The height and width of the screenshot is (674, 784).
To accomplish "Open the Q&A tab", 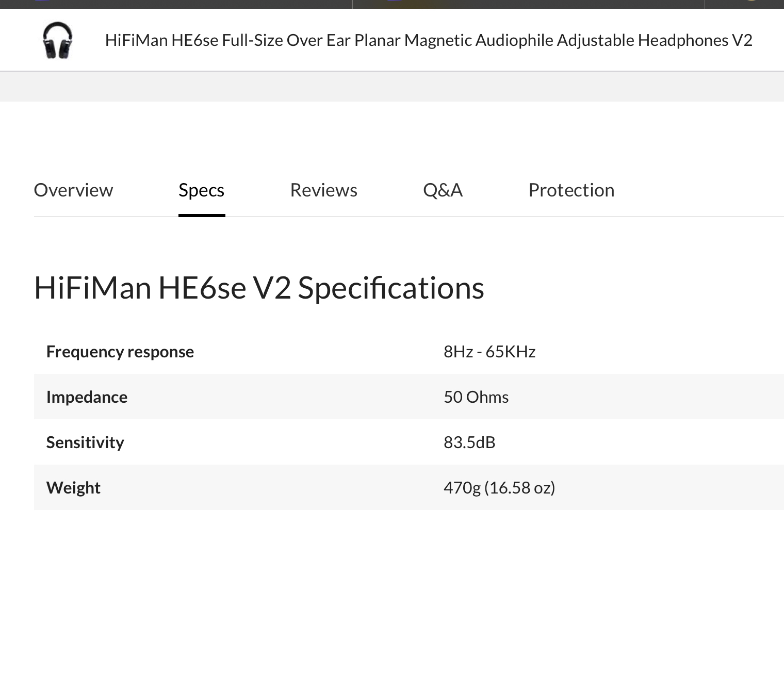I will point(443,190).
